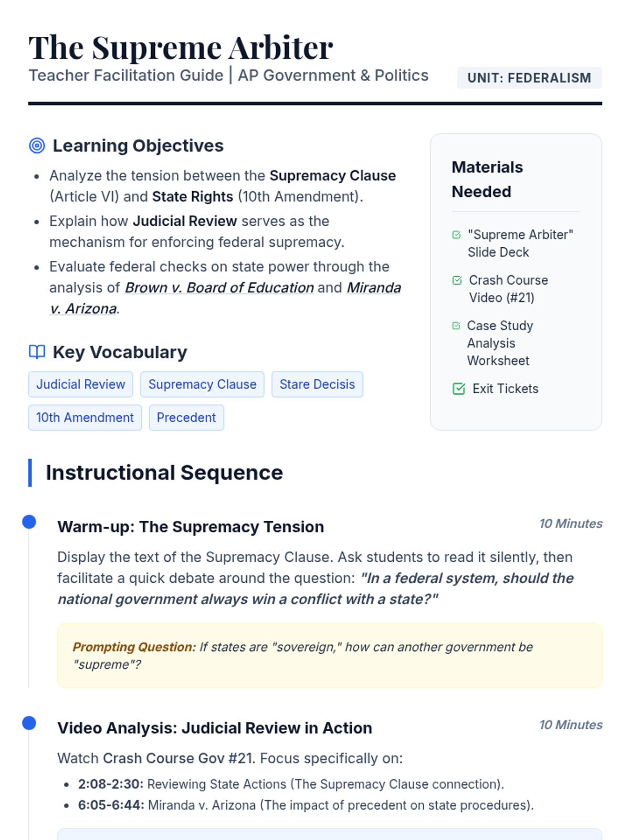The width and height of the screenshot is (630, 840).
Task: Open the Brown v. Board of Education link
Action: [219, 288]
